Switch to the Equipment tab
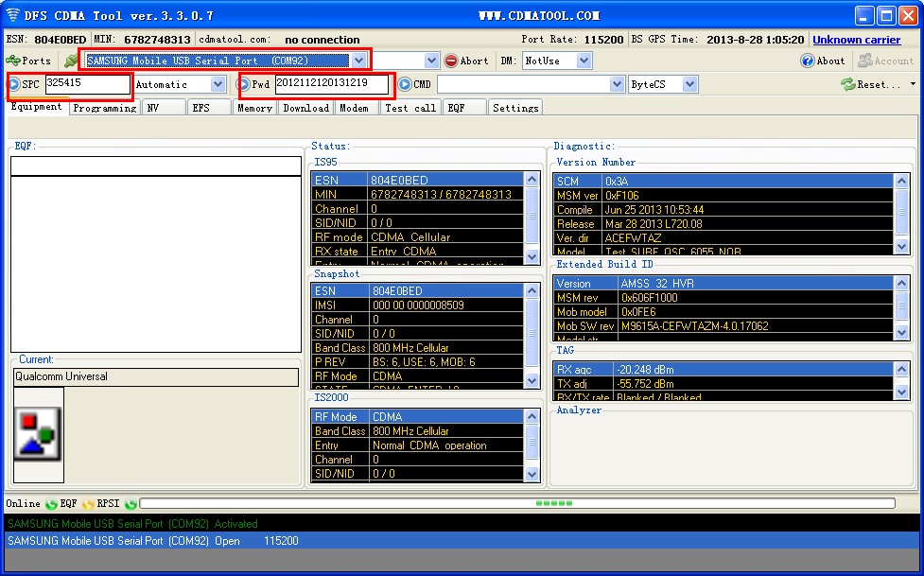This screenshot has height=576, width=924. [37, 107]
